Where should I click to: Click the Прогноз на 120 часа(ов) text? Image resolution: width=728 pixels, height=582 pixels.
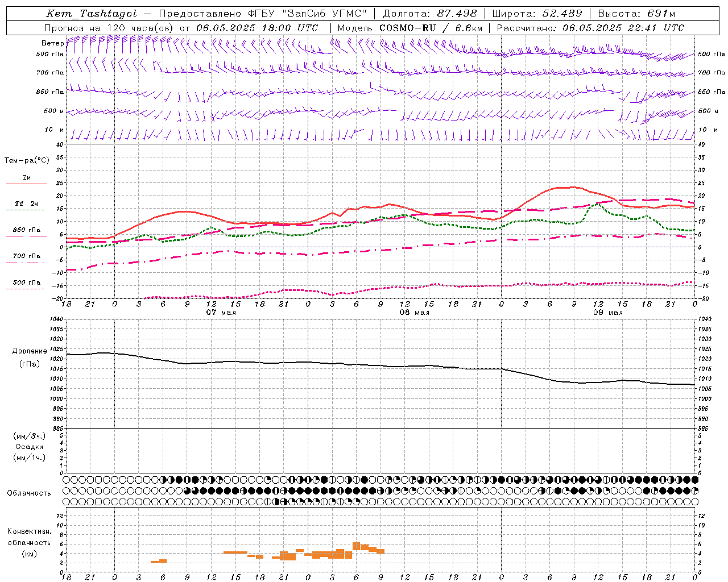pos(109,28)
